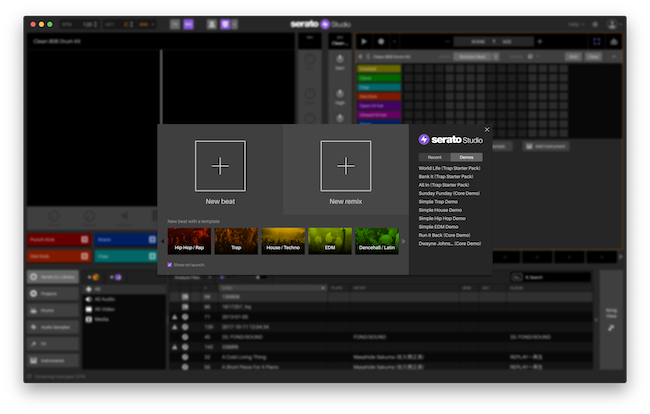Select All Audio in library tree
Screen dimensions: 650x414
point(124,299)
